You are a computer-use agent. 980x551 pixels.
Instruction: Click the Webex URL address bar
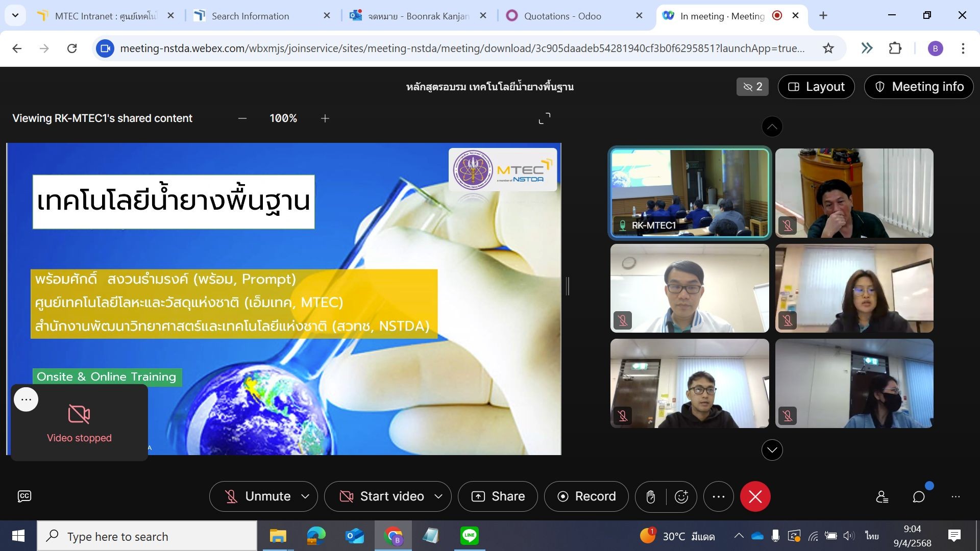click(x=462, y=48)
